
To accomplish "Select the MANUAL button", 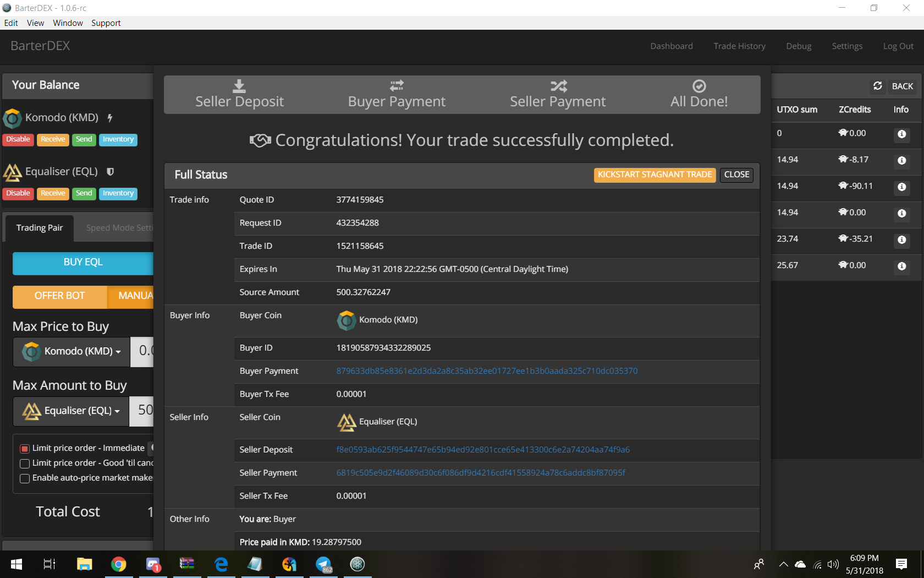I will click(131, 296).
